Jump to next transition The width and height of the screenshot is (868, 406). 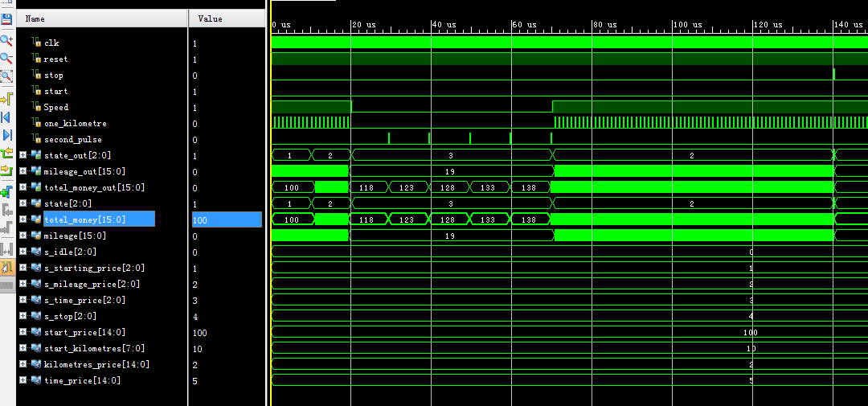(6, 170)
